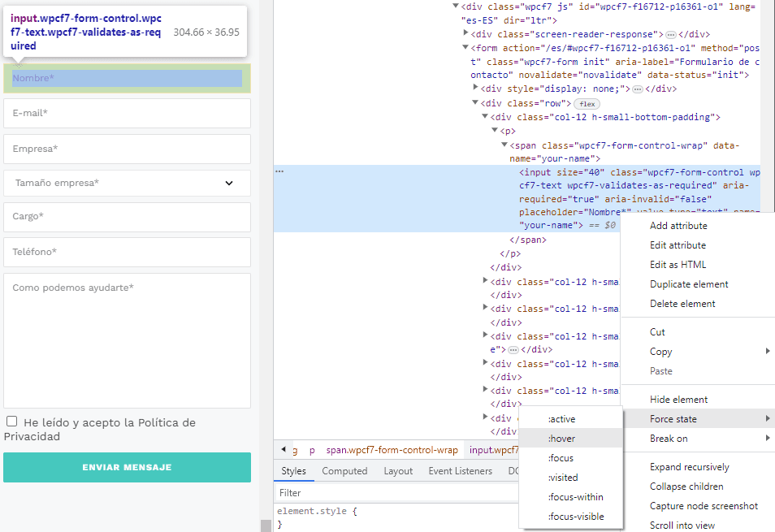
Task: Force the :hover state
Action: pyautogui.click(x=571, y=439)
